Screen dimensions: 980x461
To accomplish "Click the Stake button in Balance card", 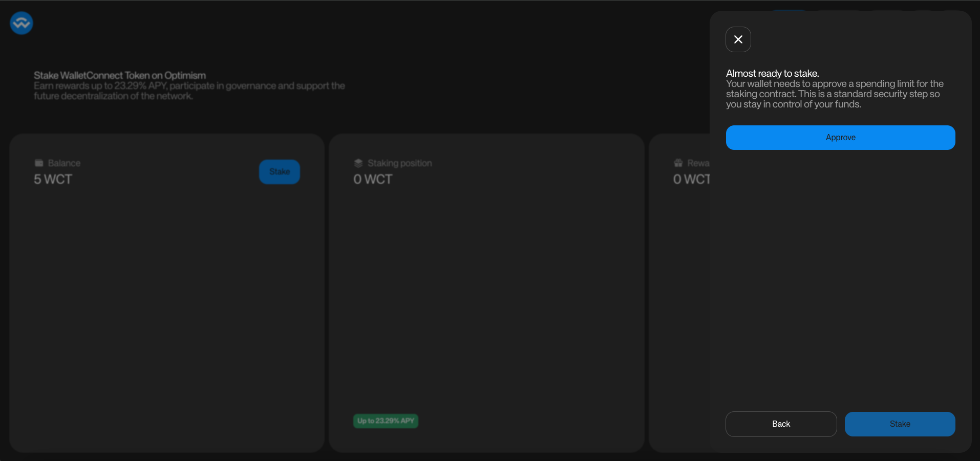I will coord(280,172).
